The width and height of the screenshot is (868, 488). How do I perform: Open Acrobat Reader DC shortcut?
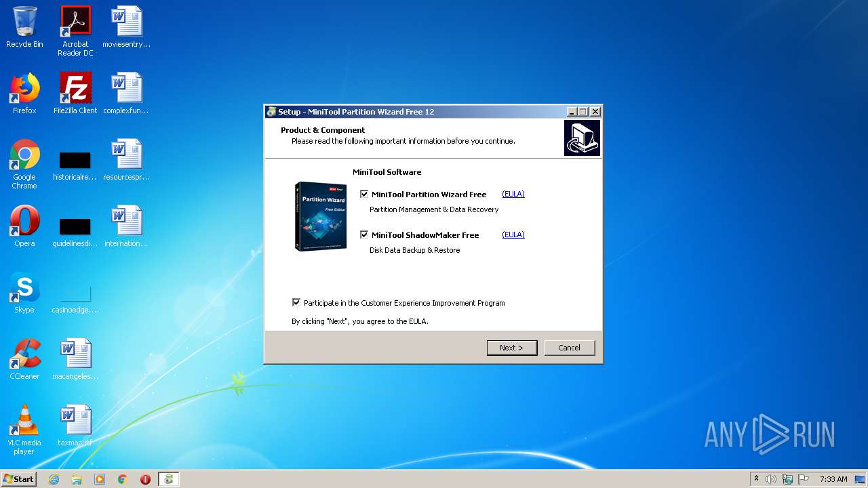click(x=75, y=31)
